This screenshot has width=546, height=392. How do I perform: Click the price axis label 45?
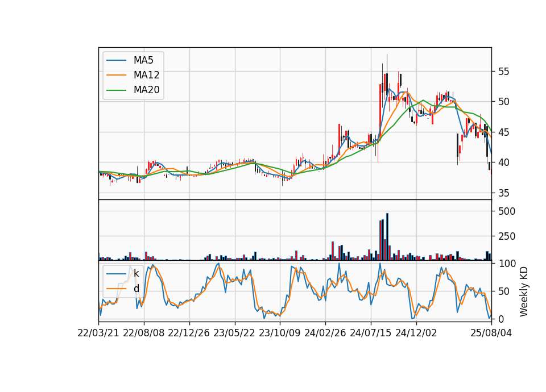(503, 132)
